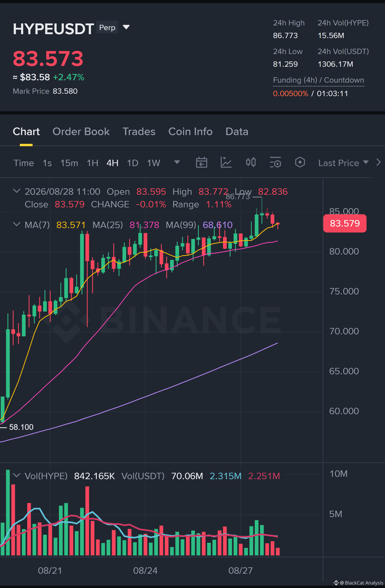Select the 4H interval
Viewport: 385px width, 588px height.
113,163
